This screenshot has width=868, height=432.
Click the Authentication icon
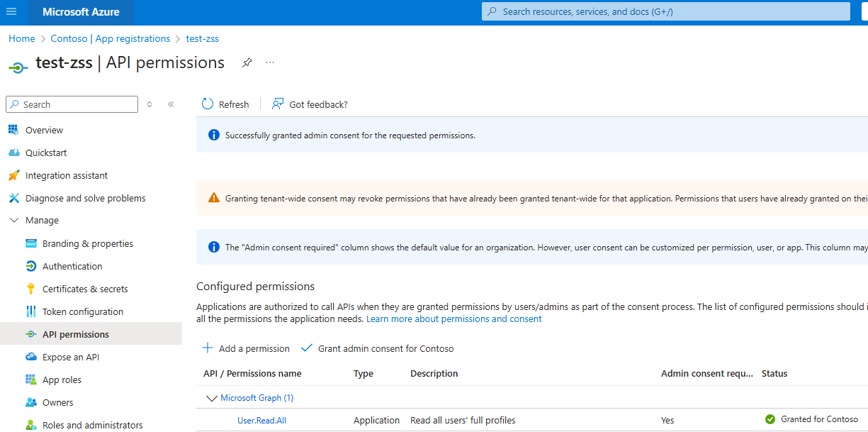[30, 266]
